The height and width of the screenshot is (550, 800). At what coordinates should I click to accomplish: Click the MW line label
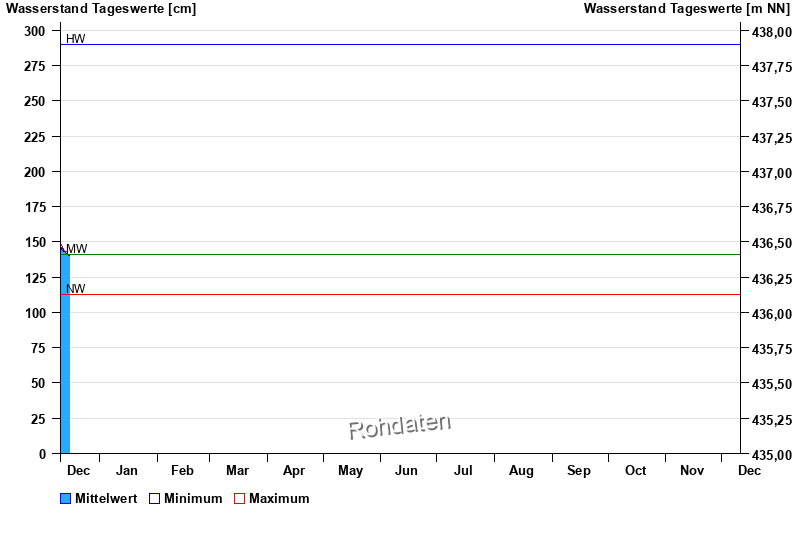pyautogui.click(x=76, y=249)
